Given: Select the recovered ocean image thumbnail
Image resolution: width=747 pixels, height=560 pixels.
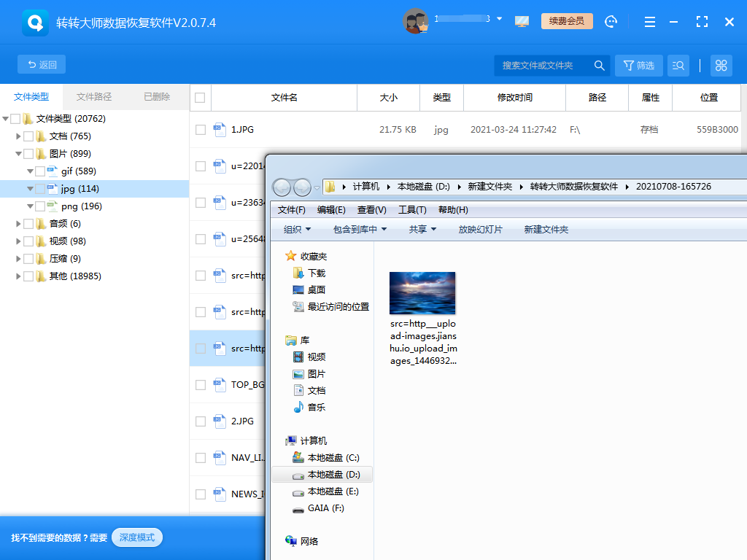Looking at the screenshot, I should coord(422,293).
